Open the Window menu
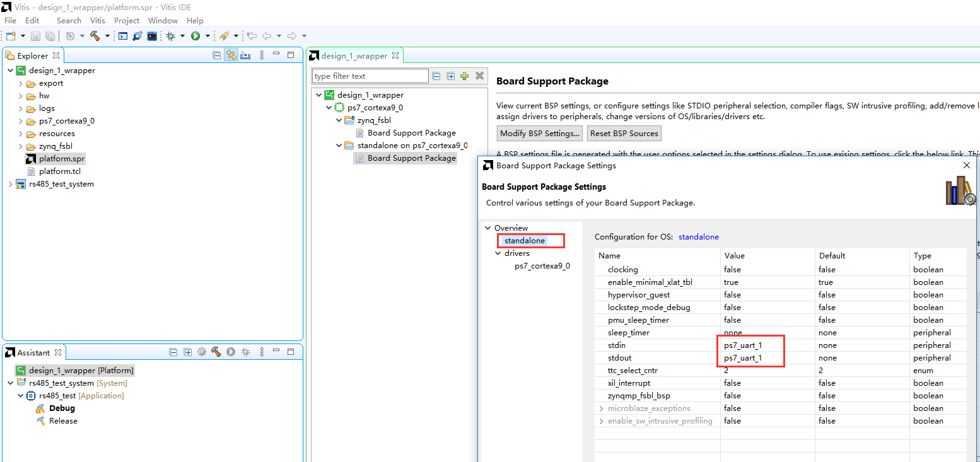 (163, 20)
